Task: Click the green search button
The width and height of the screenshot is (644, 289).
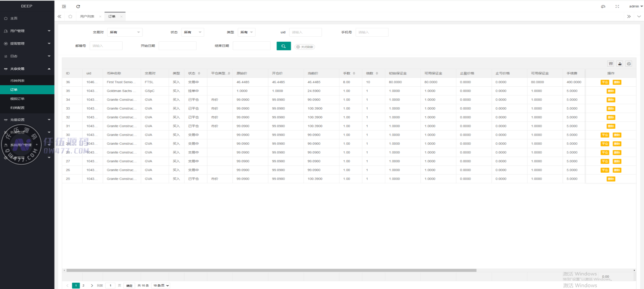Action: (283, 46)
